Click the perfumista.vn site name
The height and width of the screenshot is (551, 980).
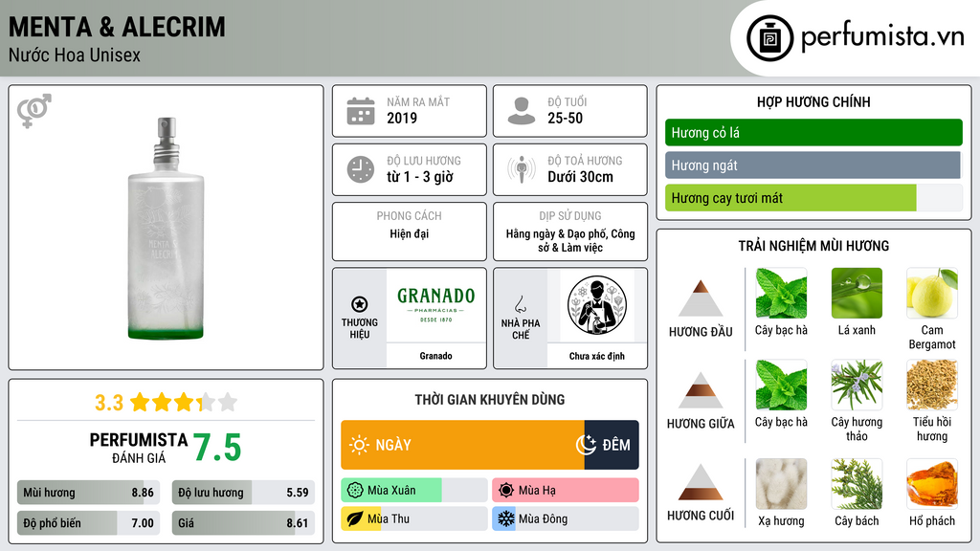(x=882, y=37)
